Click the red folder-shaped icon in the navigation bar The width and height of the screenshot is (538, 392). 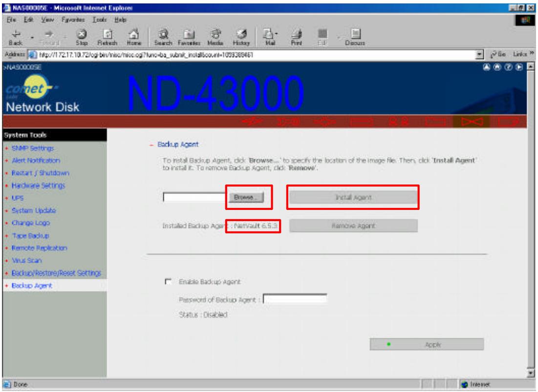(x=435, y=121)
